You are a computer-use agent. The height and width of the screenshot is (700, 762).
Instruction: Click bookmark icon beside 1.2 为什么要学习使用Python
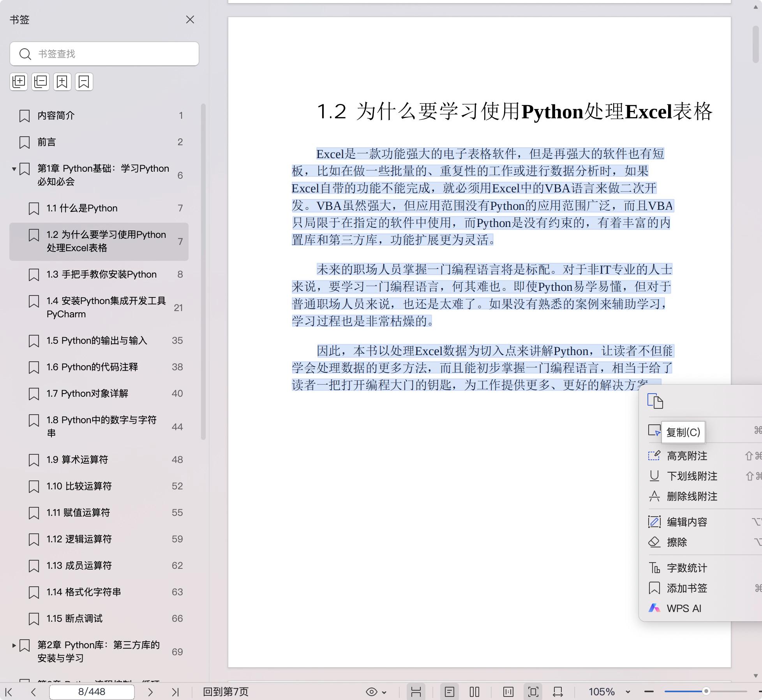point(34,235)
